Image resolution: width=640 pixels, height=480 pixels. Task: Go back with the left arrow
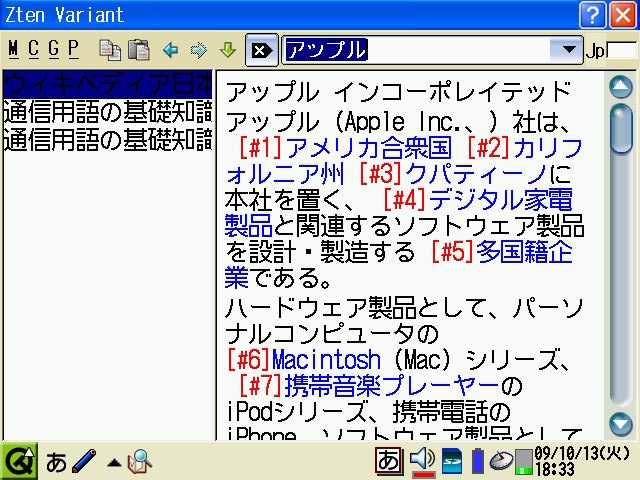[x=170, y=50]
